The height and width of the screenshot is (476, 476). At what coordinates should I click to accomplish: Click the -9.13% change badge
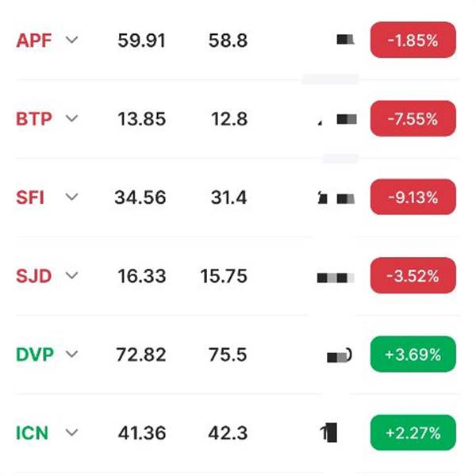pos(413,197)
